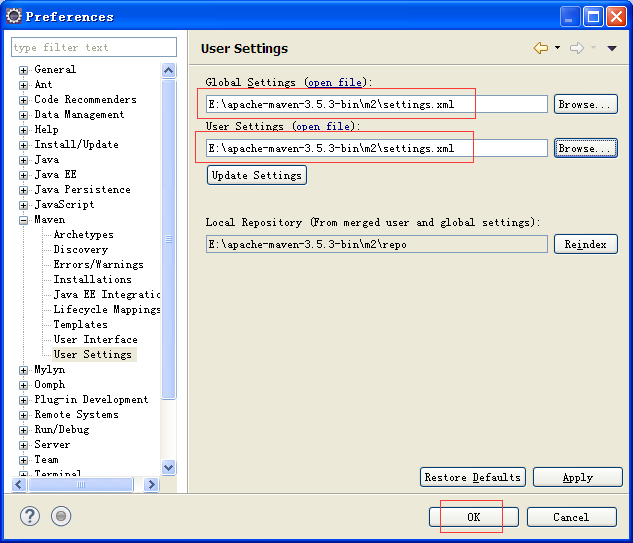Screen dimensions: 633x543
Task: Expand the Run/Debug node
Action: coord(23,430)
